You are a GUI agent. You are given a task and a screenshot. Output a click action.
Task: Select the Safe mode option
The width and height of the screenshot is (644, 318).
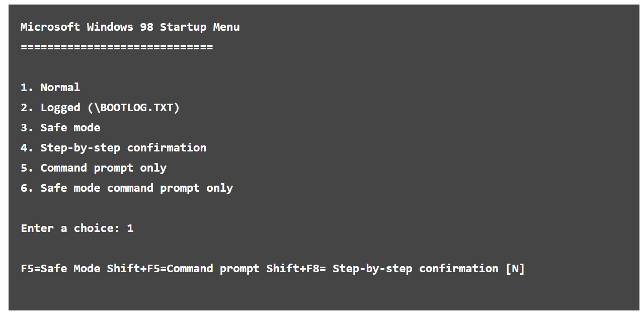point(70,128)
